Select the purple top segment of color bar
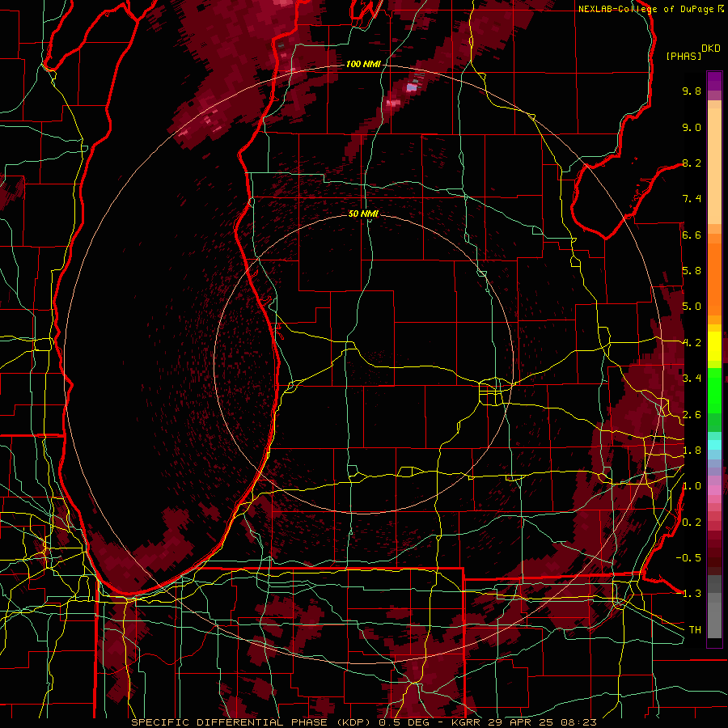Viewport: 728px width, 728px height. pyautogui.click(x=714, y=81)
